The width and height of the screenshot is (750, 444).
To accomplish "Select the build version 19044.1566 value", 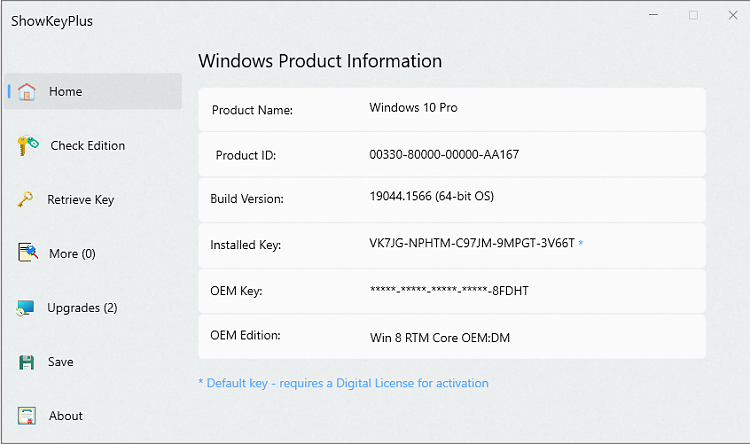I will (431, 196).
